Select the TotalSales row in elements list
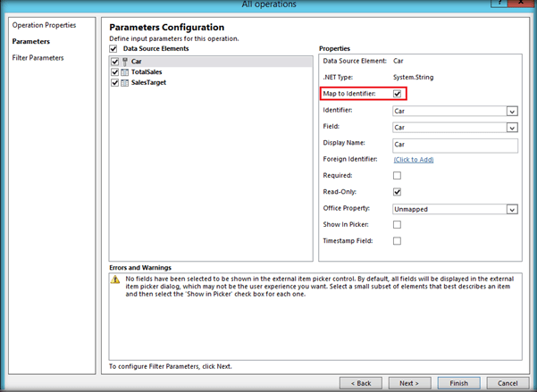 tap(211, 72)
